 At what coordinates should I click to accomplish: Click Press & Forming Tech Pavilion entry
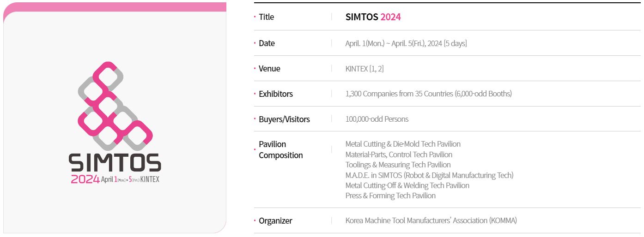pyautogui.click(x=390, y=196)
